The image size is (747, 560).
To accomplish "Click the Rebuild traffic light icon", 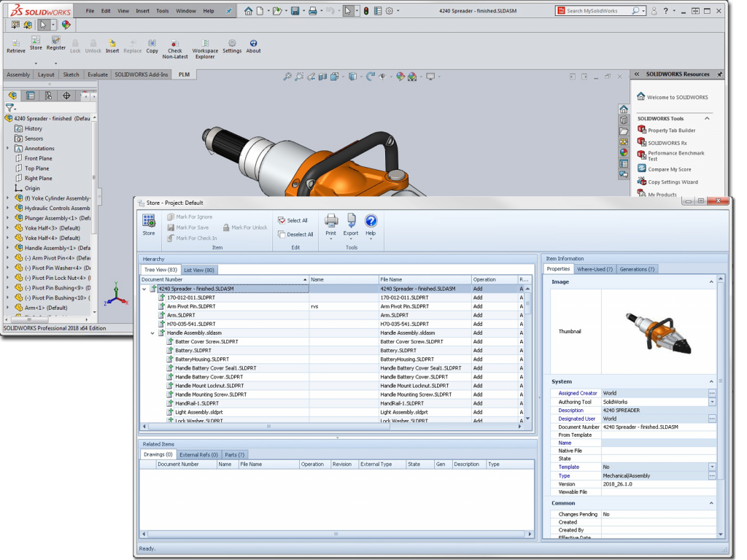I will pyautogui.click(x=366, y=10).
